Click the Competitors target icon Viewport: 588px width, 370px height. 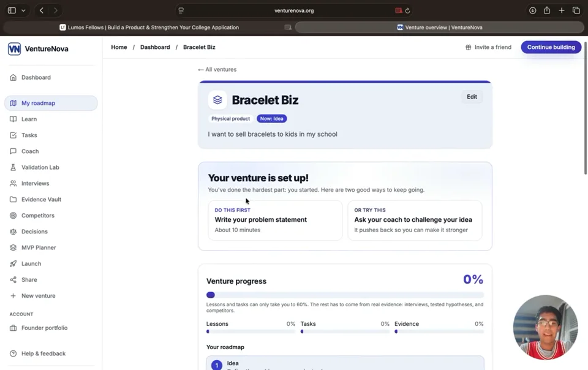pos(13,216)
